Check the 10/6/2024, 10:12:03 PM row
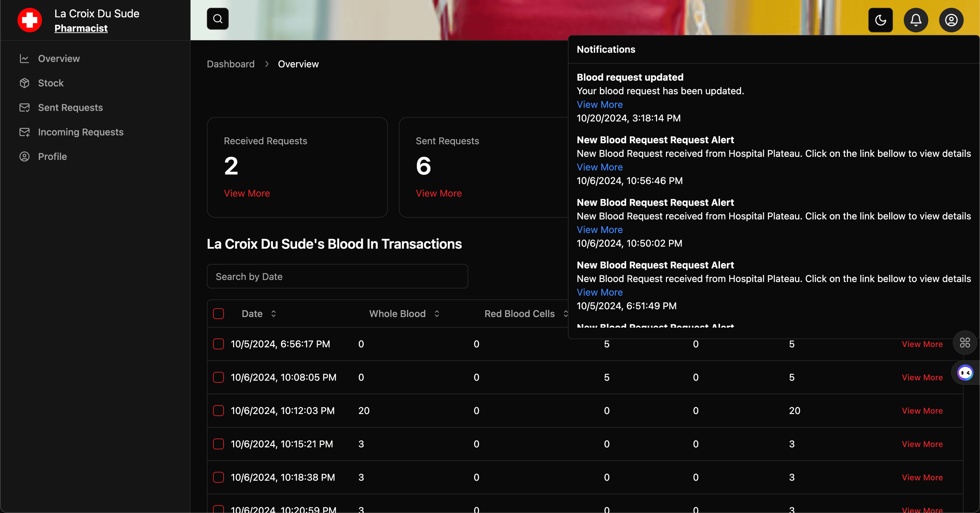This screenshot has height=513, width=980. click(218, 411)
